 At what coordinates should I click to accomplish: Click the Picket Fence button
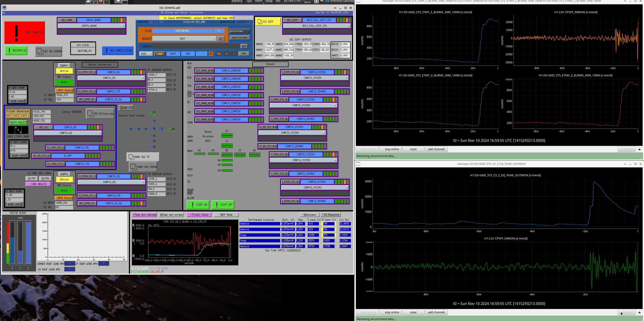(x=199, y=215)
